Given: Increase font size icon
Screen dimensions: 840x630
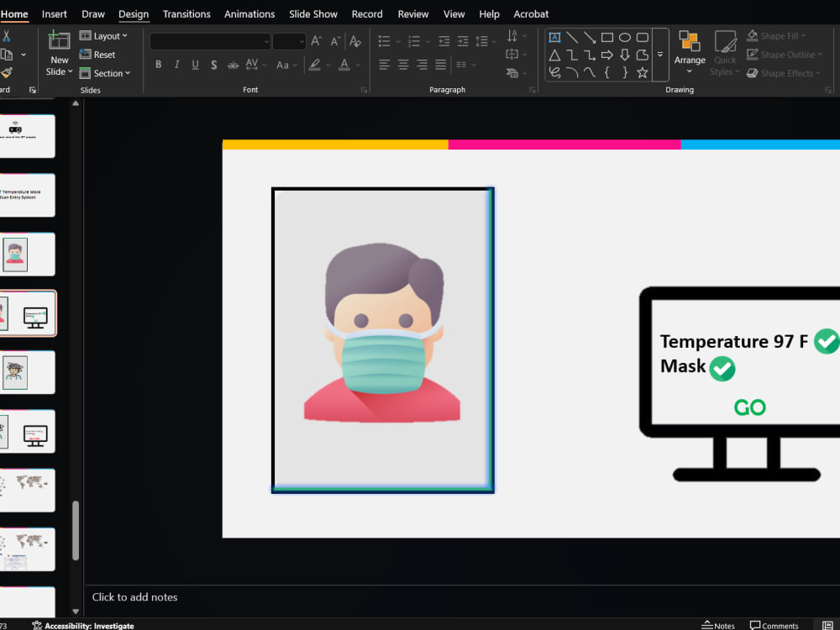Looking at the screenshot, I should tap(317, 40).
